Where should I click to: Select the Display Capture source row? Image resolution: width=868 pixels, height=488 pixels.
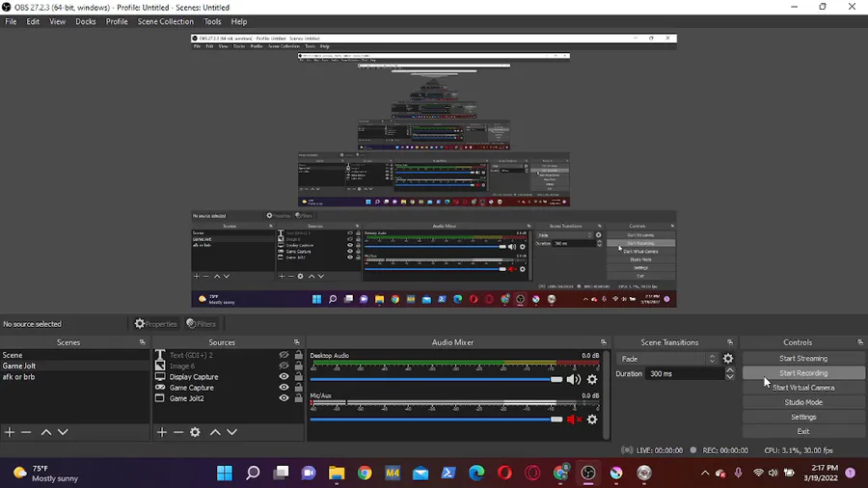click(x=230, y=377)
